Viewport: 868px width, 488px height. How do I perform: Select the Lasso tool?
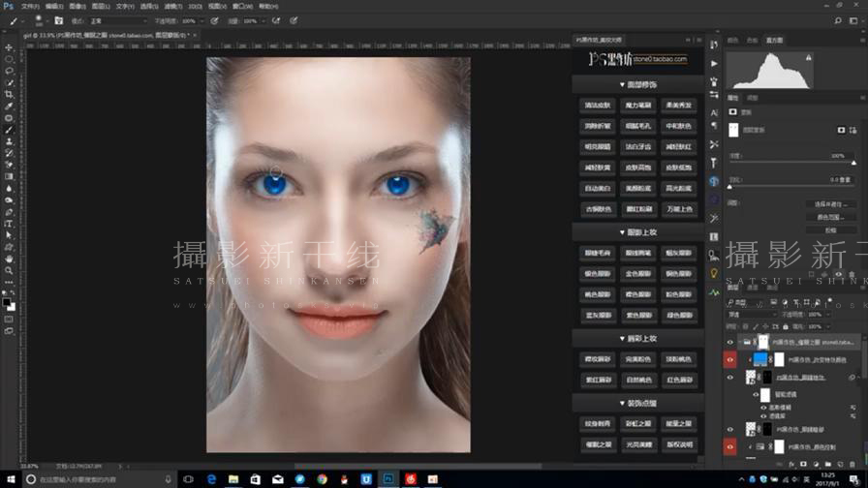point(9,71)
